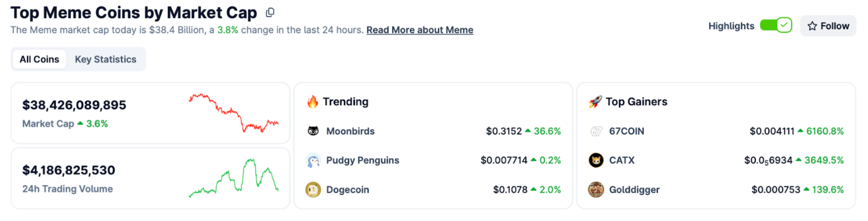Viewport: 868px width, 221px height.
Task: Click the $38,426,089,895 market cap value
Action: tap(74, 105)
